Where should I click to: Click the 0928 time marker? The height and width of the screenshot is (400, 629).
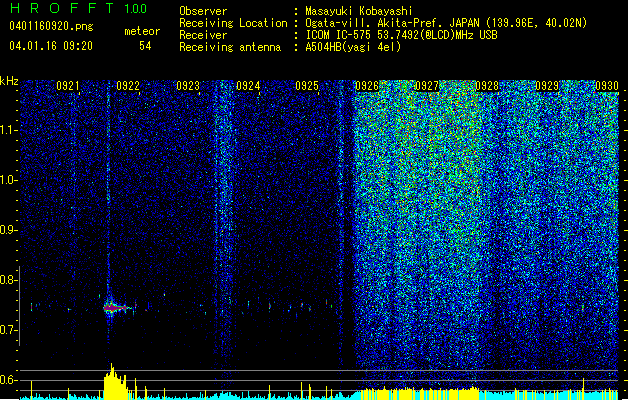point(487,86)
